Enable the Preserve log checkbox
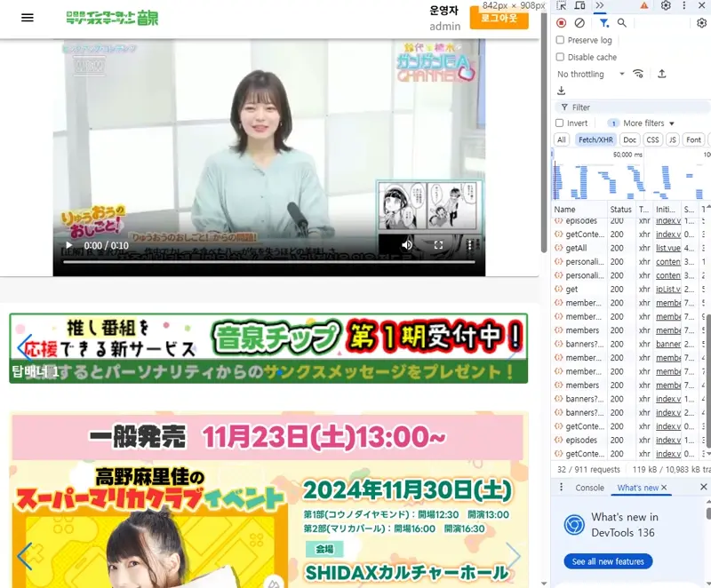Screen dimensions: 711x588 (x=560, y=40)
